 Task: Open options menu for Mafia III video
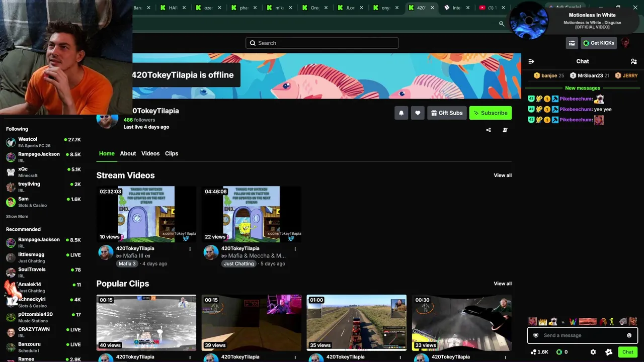pyautogui.click(x=190, y=249)
